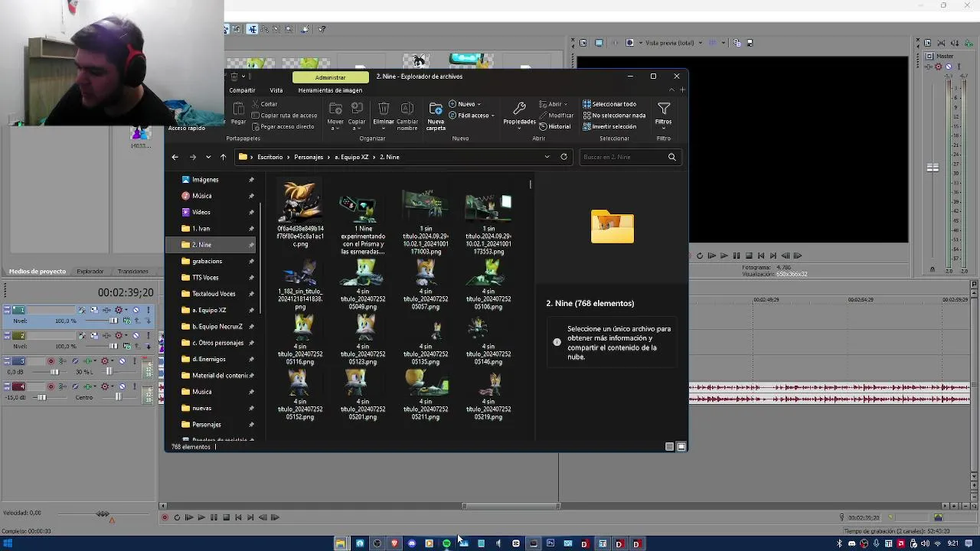The image size is (980, 551).
Task: Click the Pegar paste icon in Explorer ribbon
Action: (x=238, y=109)
